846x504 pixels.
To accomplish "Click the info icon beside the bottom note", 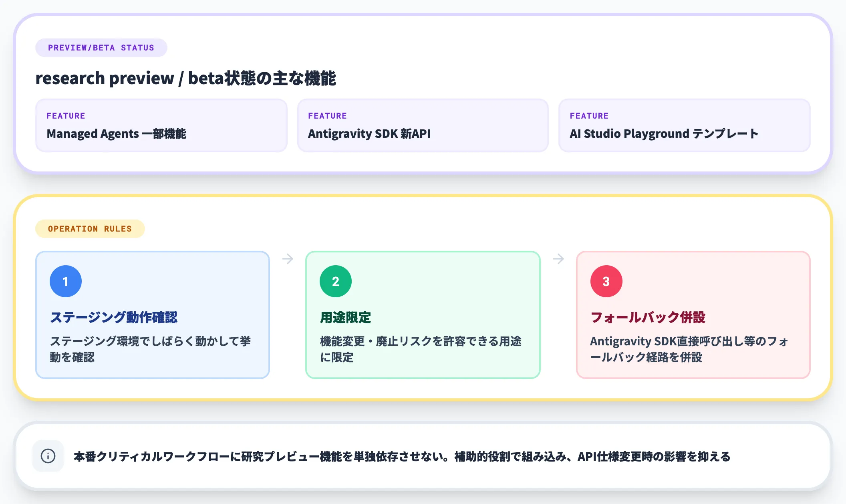I will pyautogui.click(x=48, y=456).
